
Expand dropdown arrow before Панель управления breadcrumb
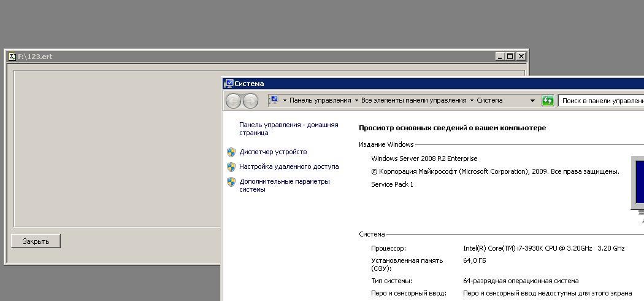285,101
